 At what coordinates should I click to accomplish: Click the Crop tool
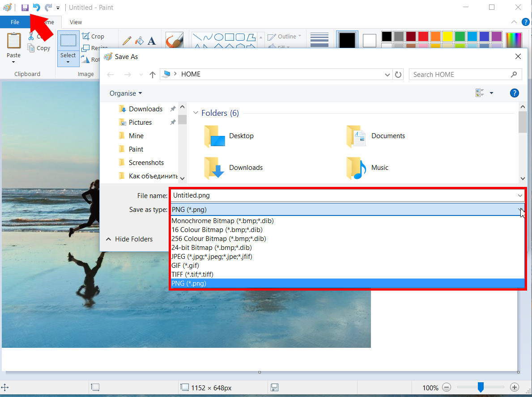click(x=93, y=36)
